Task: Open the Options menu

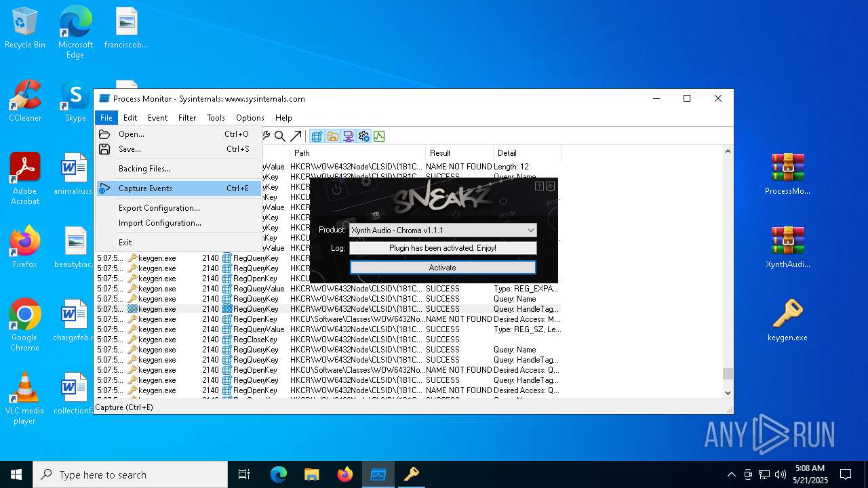Action: (250, 117)
